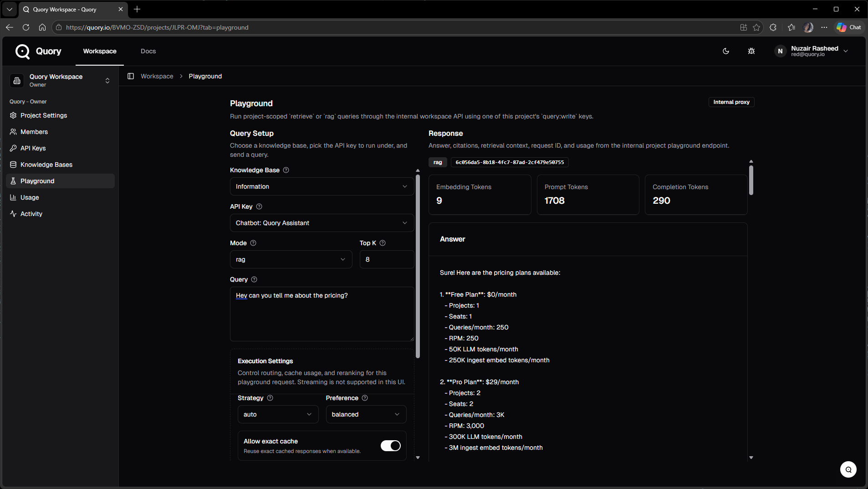Open the API Key Chatbot dropdown
The image size is (868, 489).
(322, 223)
